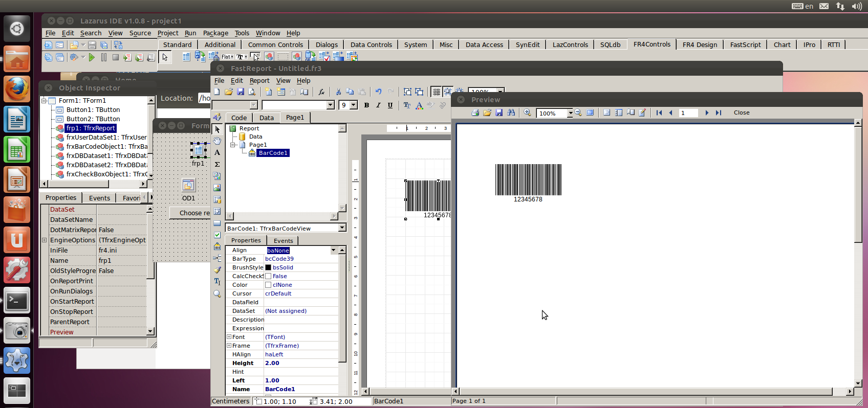
Task: Expand the Font property node
Action: pyautogui.click(x=229, y=337)
